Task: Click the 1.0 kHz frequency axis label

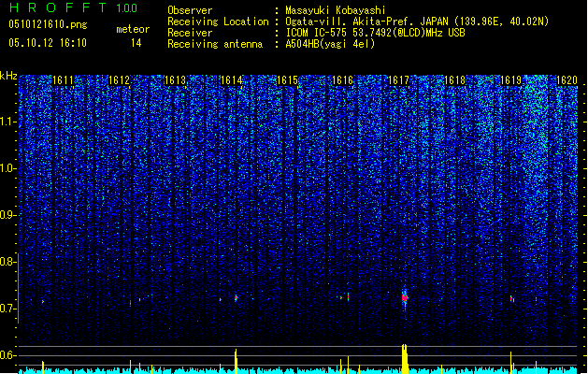Action: [x=8, y=168]
